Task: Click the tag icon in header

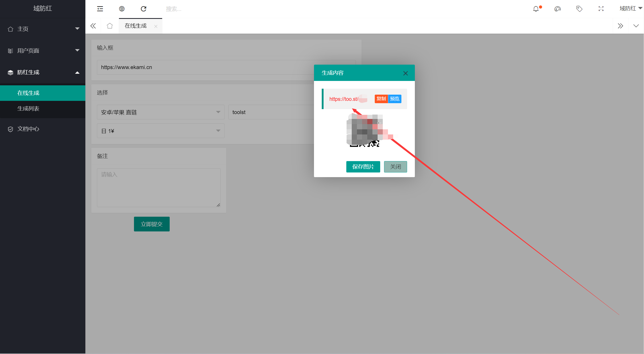Action: (x=579, y=9)
